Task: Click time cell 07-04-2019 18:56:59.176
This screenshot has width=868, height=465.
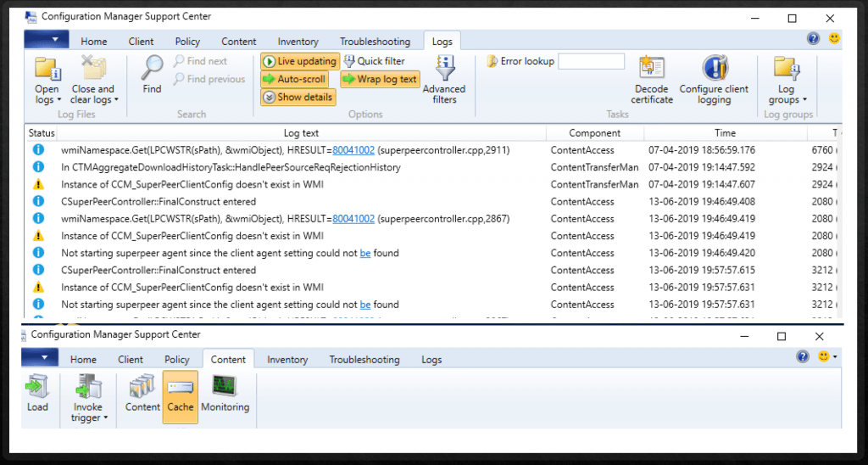Action: pyautogui.click(x=702, y=150)
